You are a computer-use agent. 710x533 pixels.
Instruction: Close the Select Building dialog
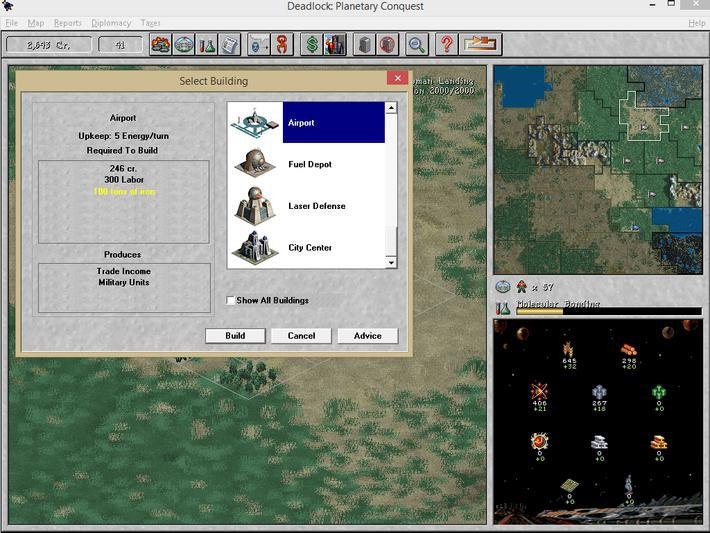click(x=398, y=78)
